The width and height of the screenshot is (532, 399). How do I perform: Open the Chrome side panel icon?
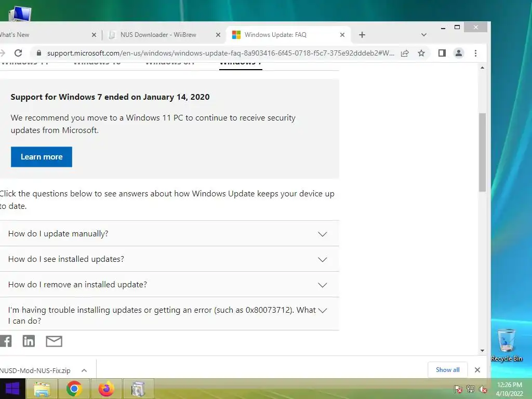(x=442, y=53)
